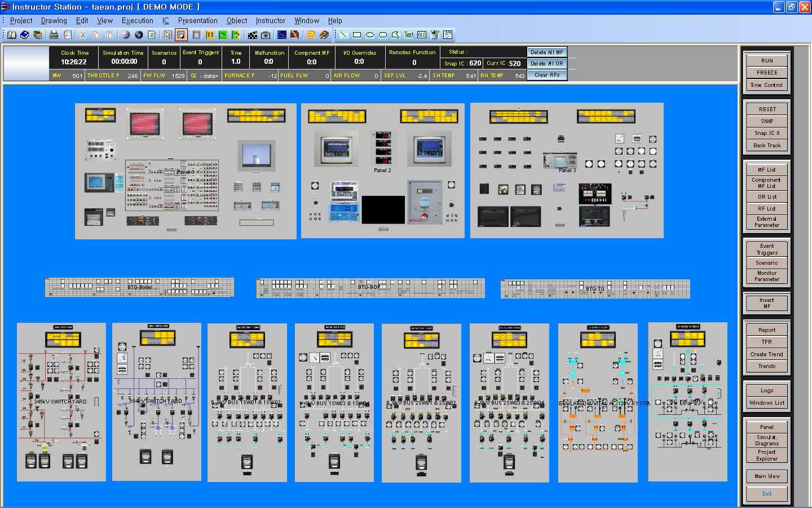The image size is (812, 508).
Task: Click the Insert MF button
Action: click(x=767, y=304)
